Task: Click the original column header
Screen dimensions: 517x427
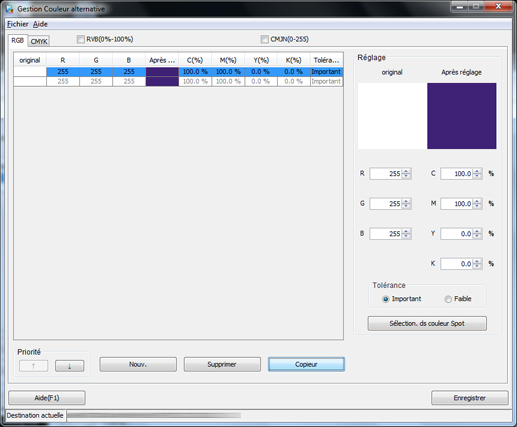Action: pos(30,60)
